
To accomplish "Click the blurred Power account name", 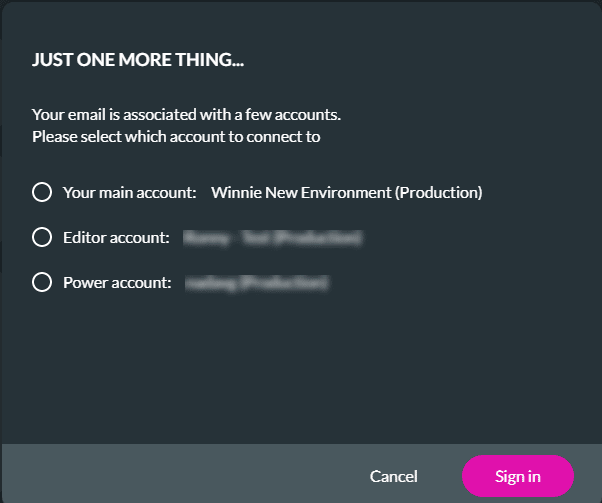I will (257, 282).
